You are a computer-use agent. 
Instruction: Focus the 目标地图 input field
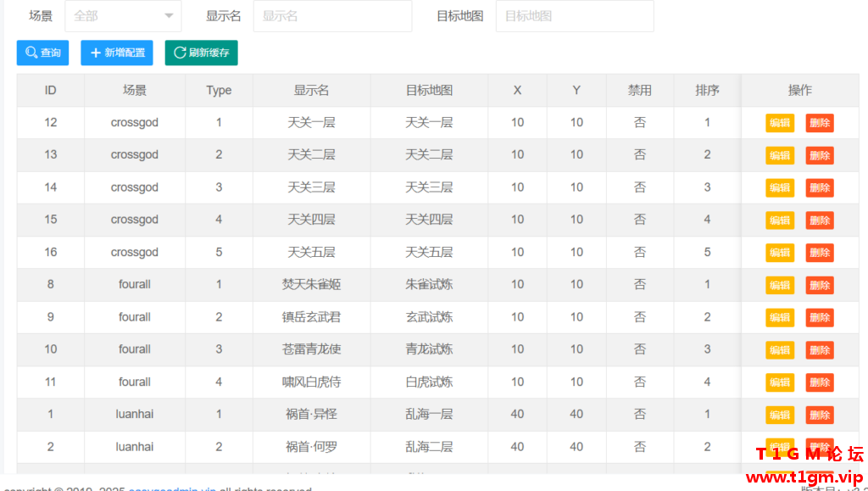tap(575, 16)
